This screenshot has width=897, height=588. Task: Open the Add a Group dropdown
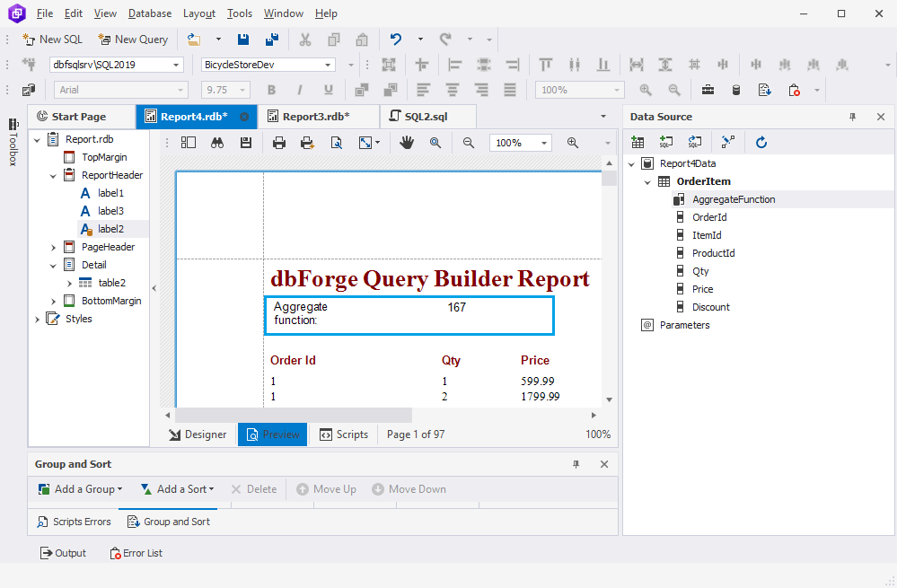[81, 489]
